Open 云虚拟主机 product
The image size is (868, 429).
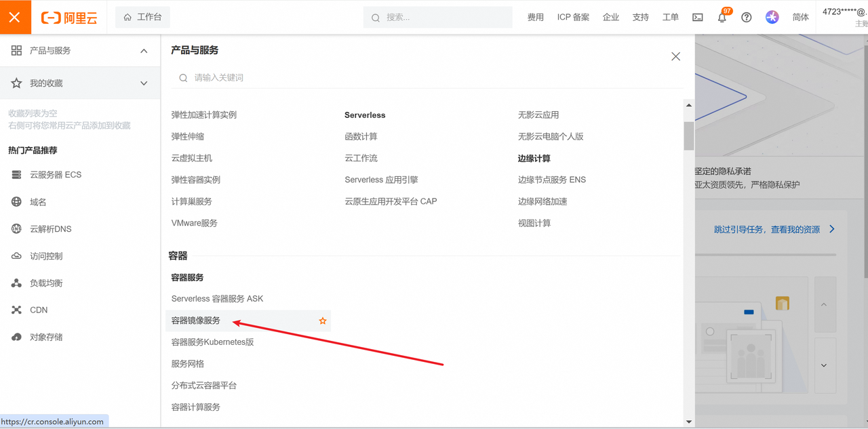(192, 159)
